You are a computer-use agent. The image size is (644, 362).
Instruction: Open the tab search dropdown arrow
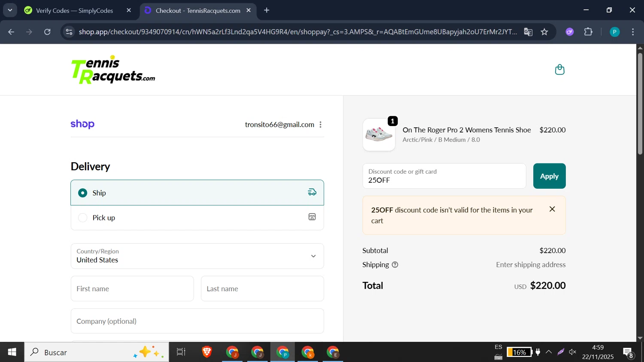point(10,10)
